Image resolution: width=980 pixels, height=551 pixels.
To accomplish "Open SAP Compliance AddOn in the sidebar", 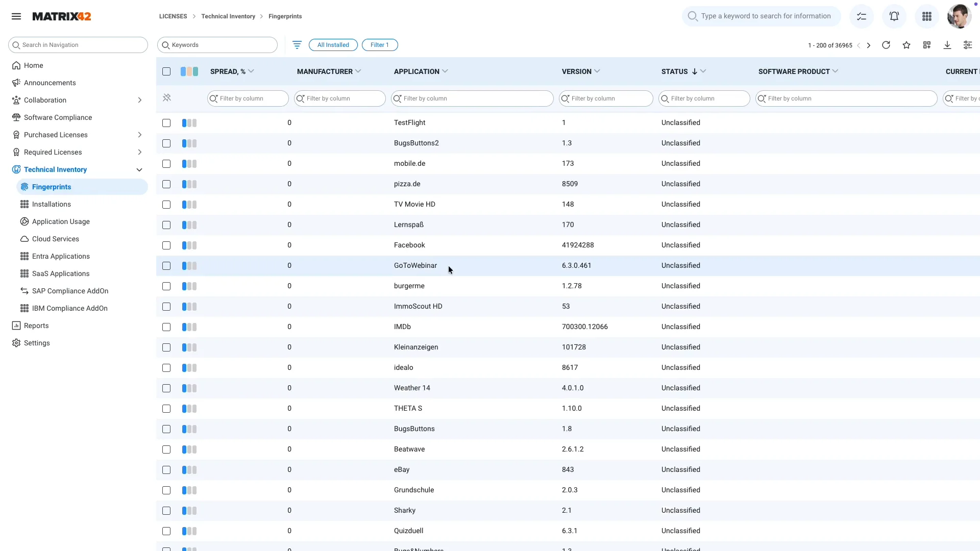I will [70, 291].
